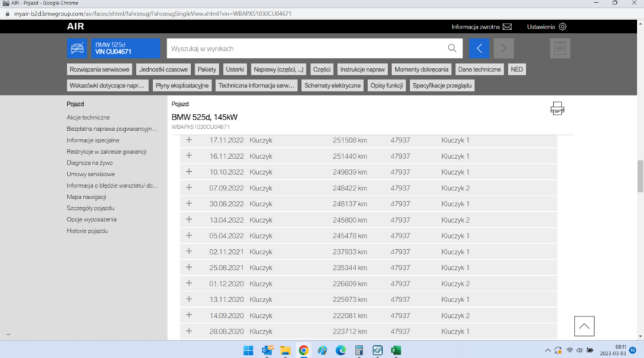Expand the 16.11.2022 Kluczyk row
The width and height of the screenshot is (644, 358).
pyautogui.click(x=189, y=156)
